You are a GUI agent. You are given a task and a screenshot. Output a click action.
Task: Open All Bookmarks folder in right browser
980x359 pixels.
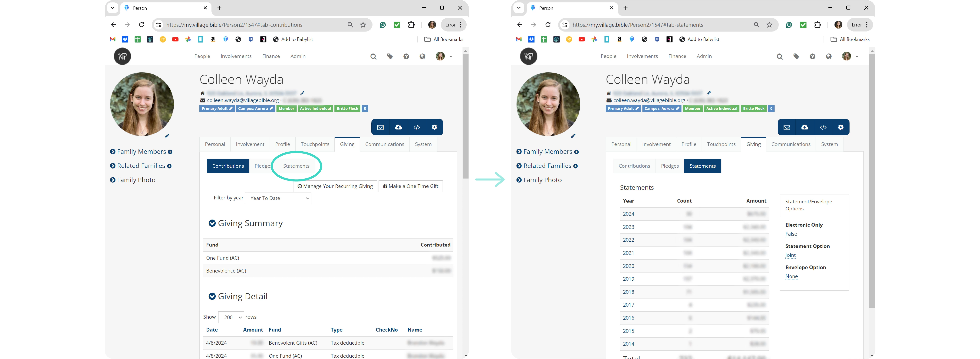[x=850, y=39]
